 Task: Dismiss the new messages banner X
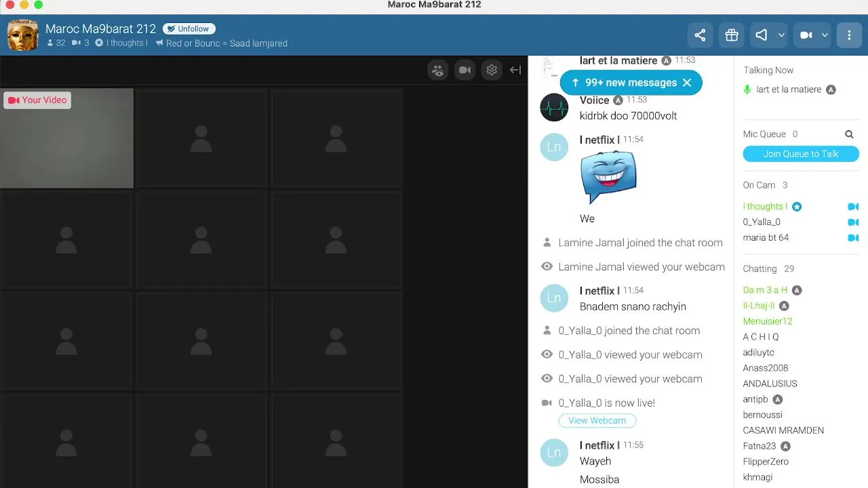point(687,83)
